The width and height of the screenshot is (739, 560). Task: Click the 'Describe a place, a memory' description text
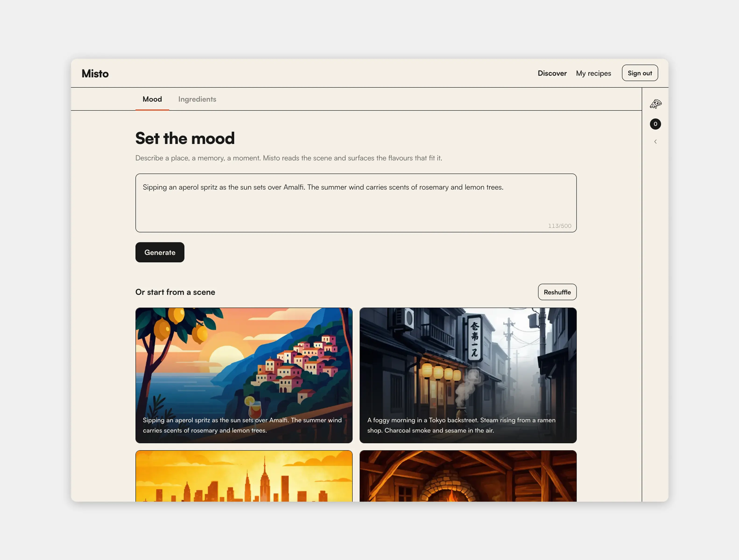[x=288, y=158]
